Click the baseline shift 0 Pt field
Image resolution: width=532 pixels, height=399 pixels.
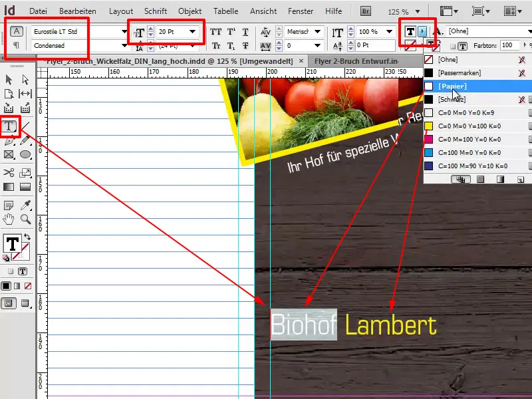coord(375,45)
